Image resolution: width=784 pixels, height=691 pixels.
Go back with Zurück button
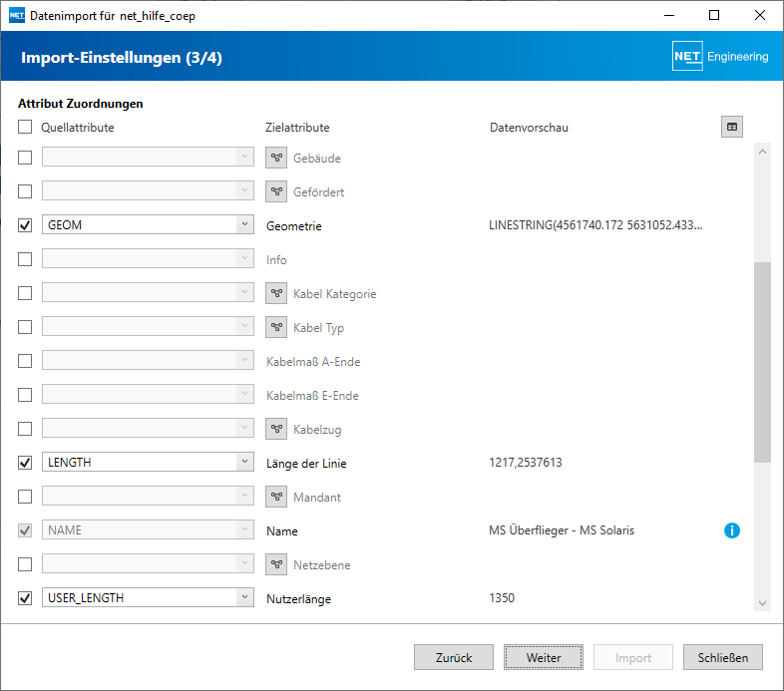[454, 657]
